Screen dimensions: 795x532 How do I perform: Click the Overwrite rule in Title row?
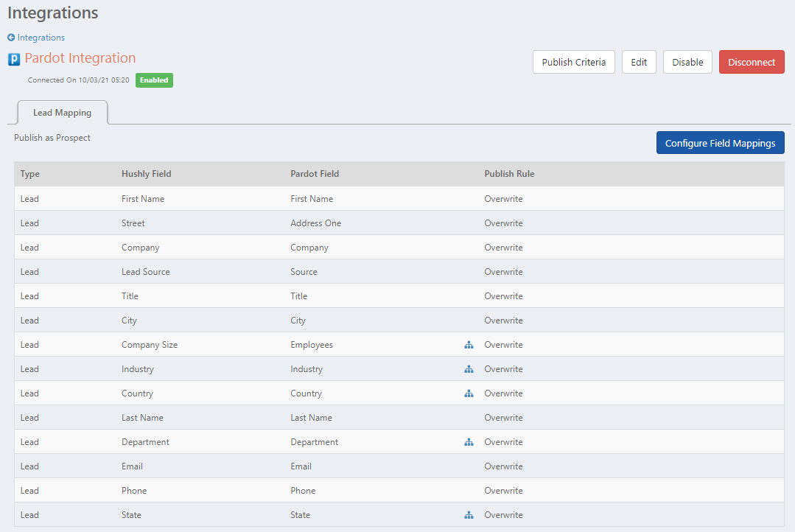(503, 296)
